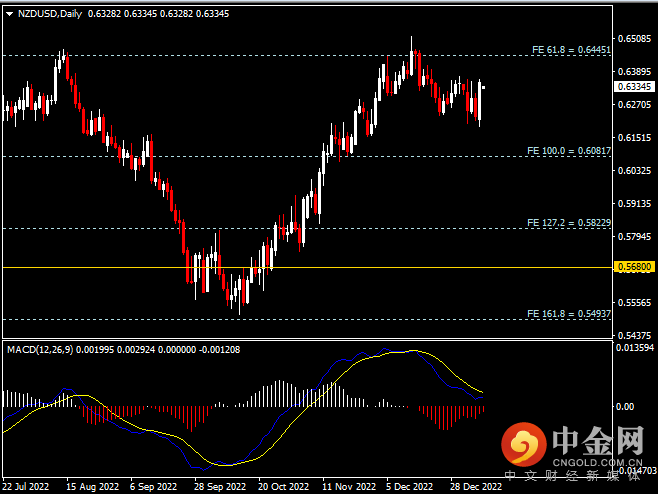
Task: Select the FE 100.0 = 0.60817 level label
Action: 566,151
